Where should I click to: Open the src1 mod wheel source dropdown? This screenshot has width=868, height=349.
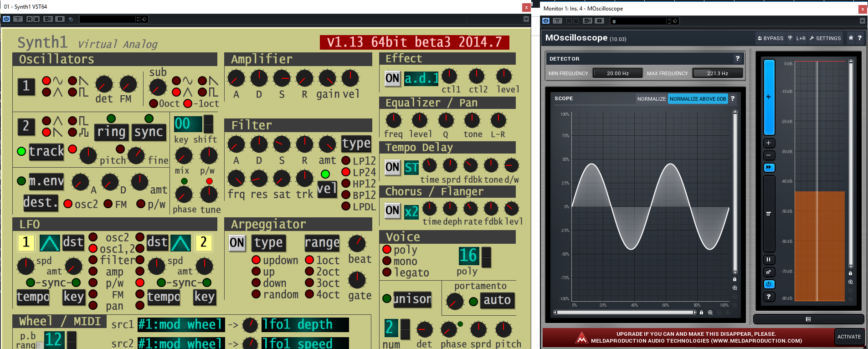180,324
